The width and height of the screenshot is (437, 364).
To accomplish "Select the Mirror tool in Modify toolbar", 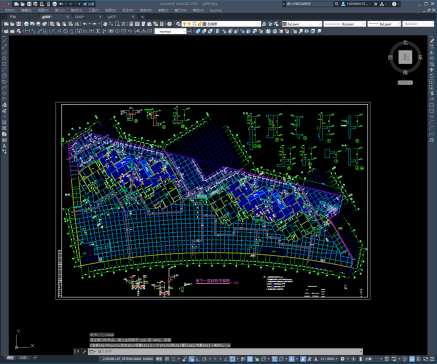I will pyautogui.click(x=432, y=52).
